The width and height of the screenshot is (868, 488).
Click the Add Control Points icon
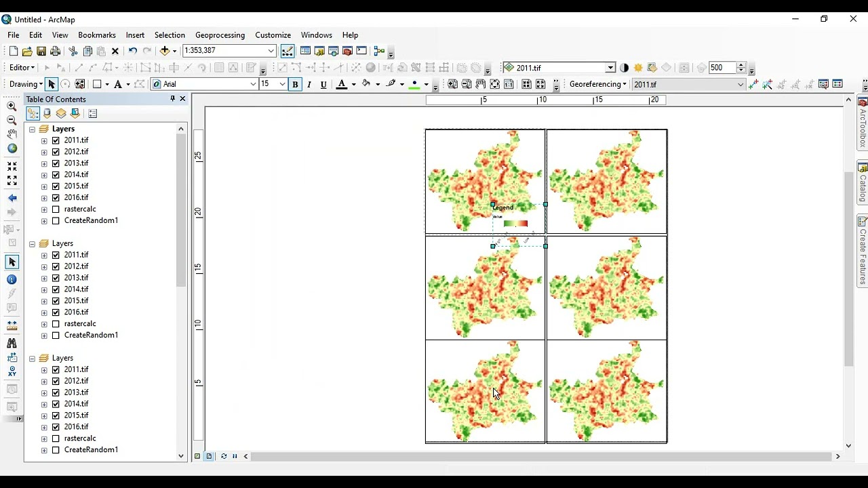click(753, 84)
